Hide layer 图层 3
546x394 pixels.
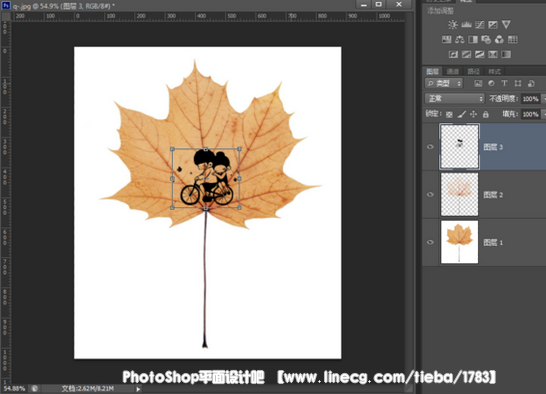point(430,147)
